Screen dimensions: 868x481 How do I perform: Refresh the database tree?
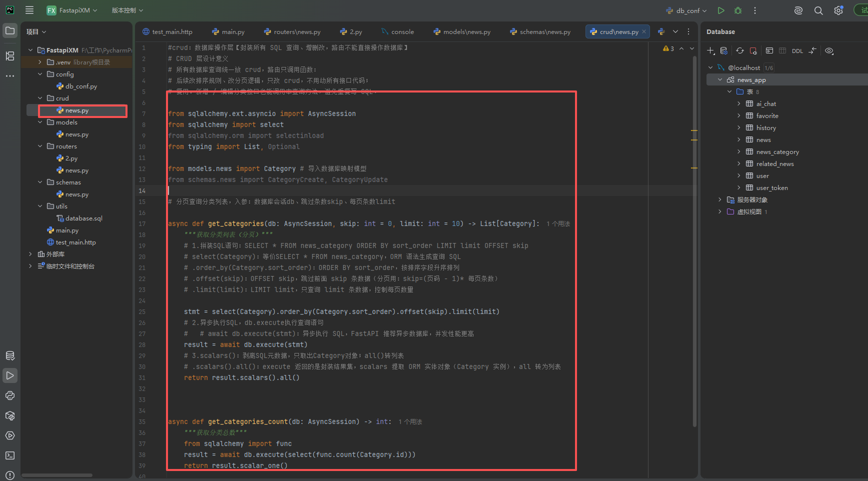click(740, 50)
